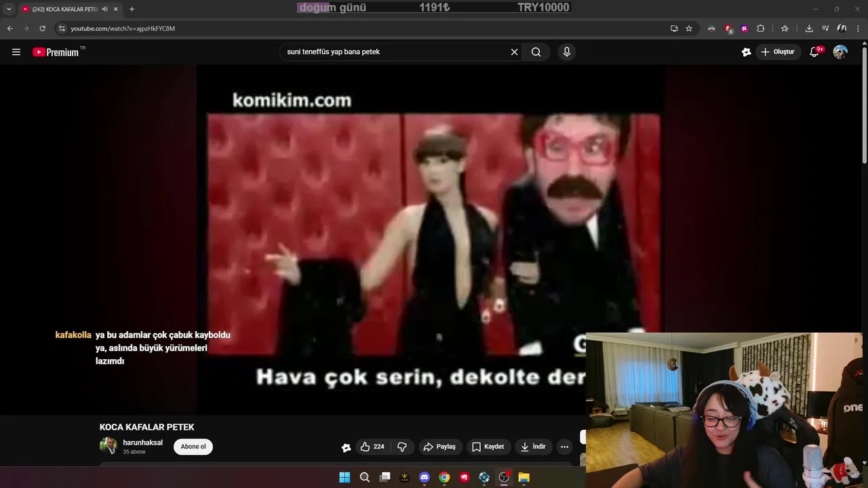Image resolution: width=868 pixels, height=488 pixels.
Task: Open Task View on taskbar
Action: pos(384,477)
